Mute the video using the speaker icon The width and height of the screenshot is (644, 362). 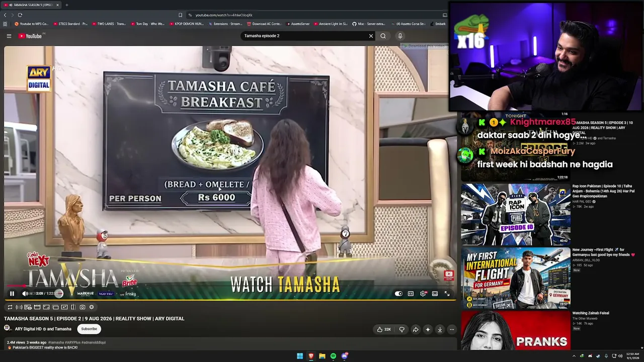25,294
